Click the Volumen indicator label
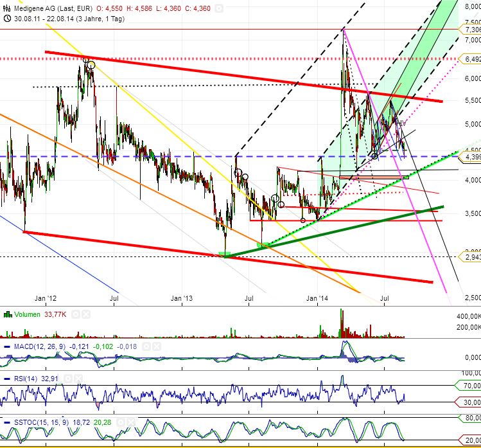 coord(28,314)
